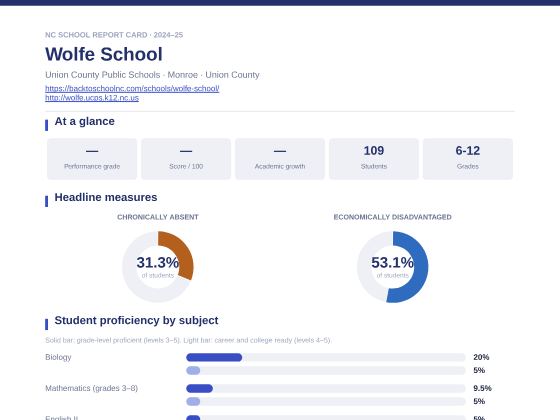Click Mathematics grade-level proficient bar
The image size is (560, 420).
(x=326, y=388)
